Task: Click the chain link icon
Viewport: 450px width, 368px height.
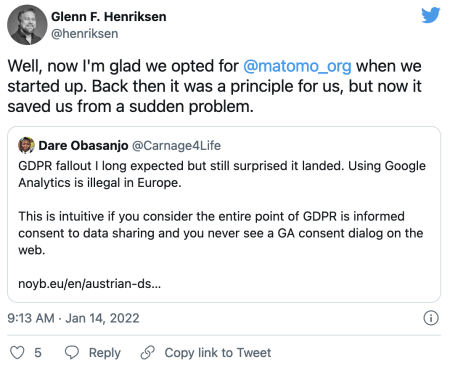Action: pos(148,353)
